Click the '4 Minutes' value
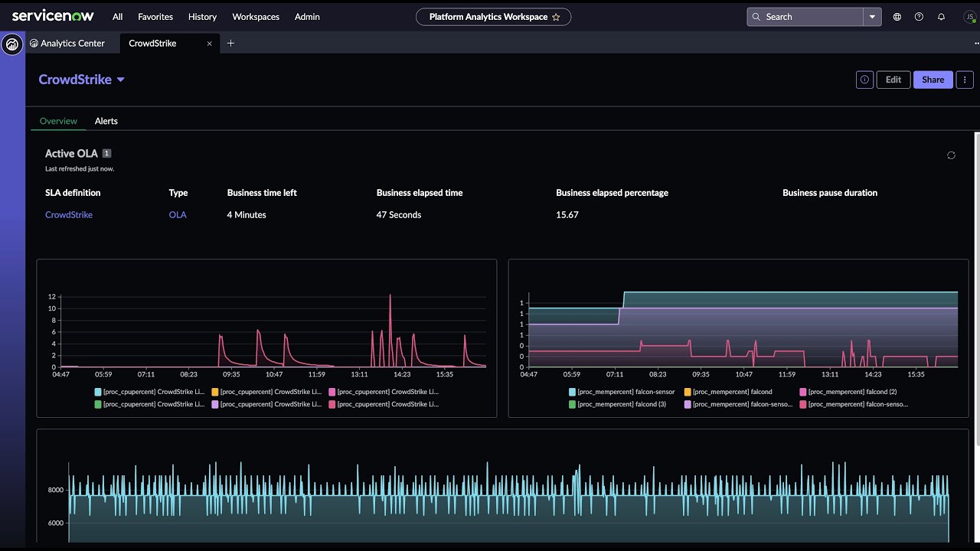 click(x=247, y=215)
